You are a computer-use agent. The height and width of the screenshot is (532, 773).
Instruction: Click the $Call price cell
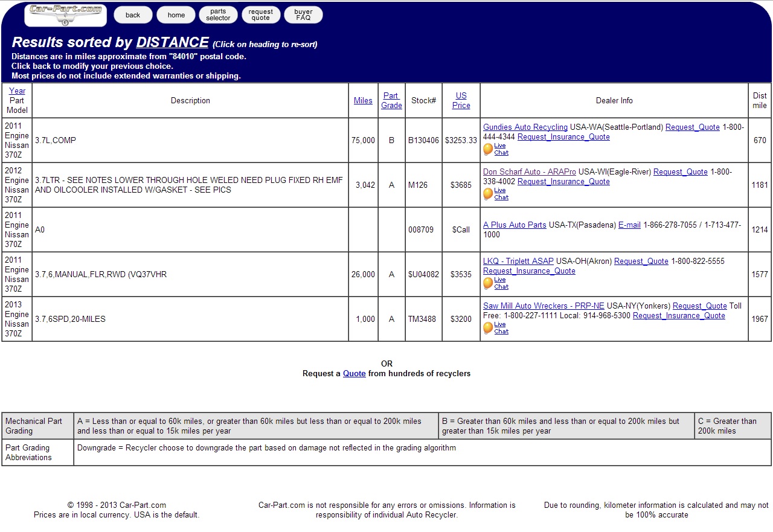tap(461, 230)
